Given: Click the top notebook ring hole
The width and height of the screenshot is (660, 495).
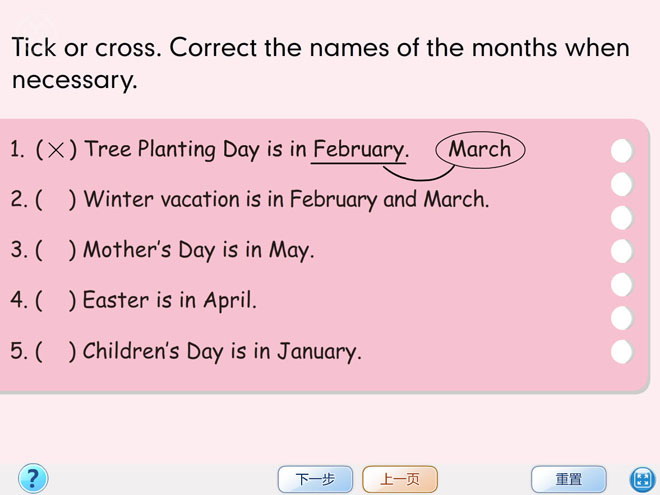Looking at the screenshot, I should [x=622, y=151].
